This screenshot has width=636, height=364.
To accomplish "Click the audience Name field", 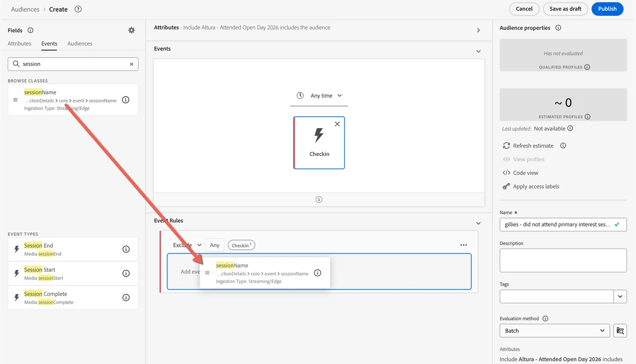I will pos(563,224).
